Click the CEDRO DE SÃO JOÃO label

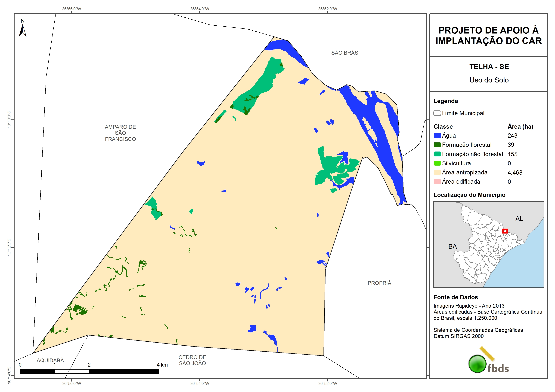click(192, 360)
